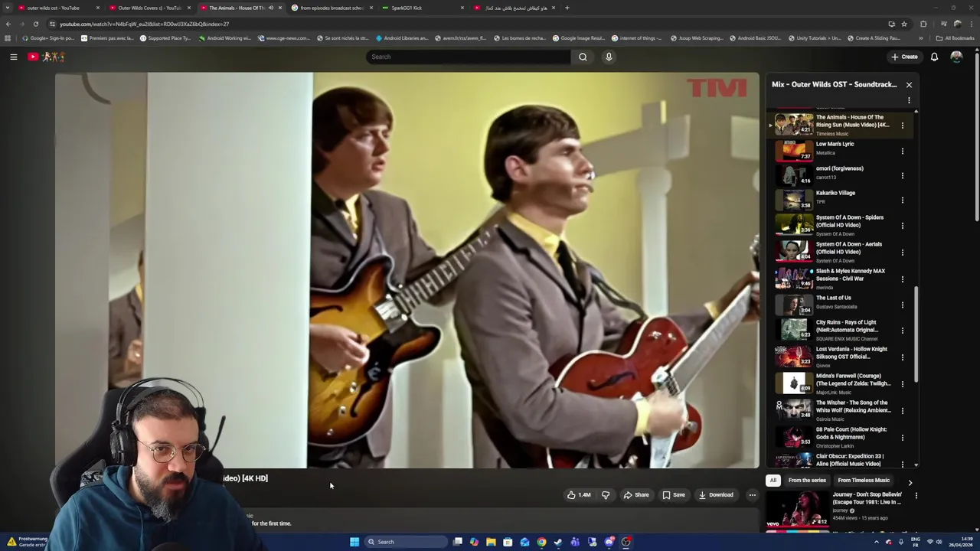
Task: Open Chrome from the taskbar
Action: tap(541, 542)
